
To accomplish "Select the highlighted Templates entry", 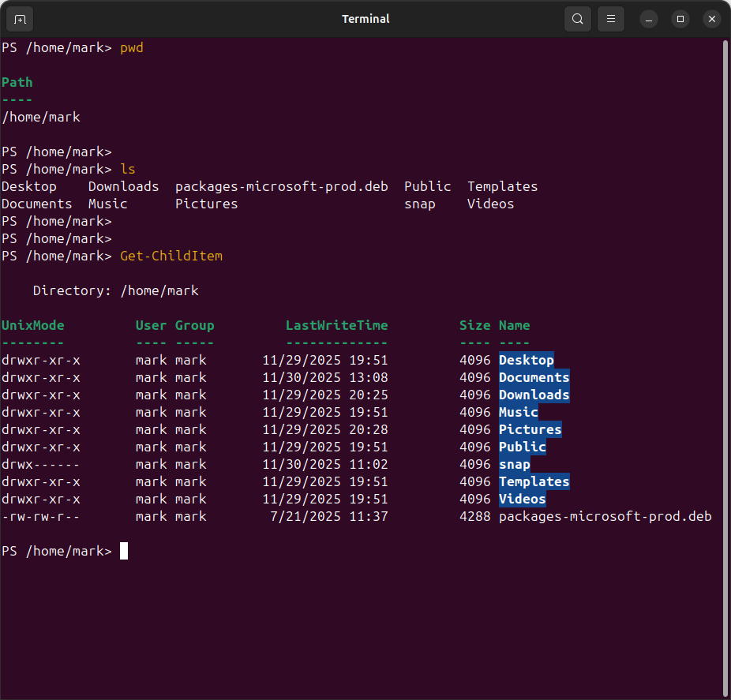I will click(534, 481).
